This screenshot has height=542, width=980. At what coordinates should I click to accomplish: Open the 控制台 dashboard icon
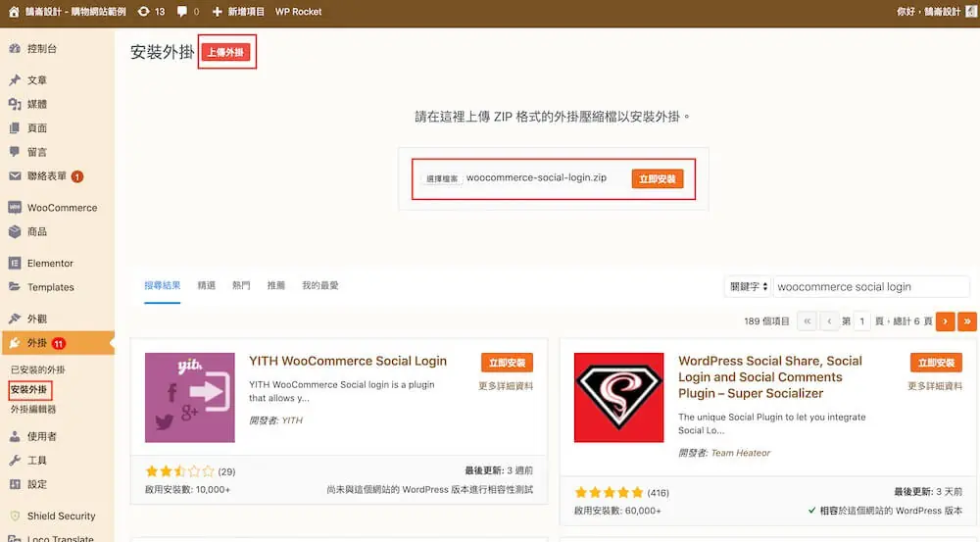(x=15, y=48)
